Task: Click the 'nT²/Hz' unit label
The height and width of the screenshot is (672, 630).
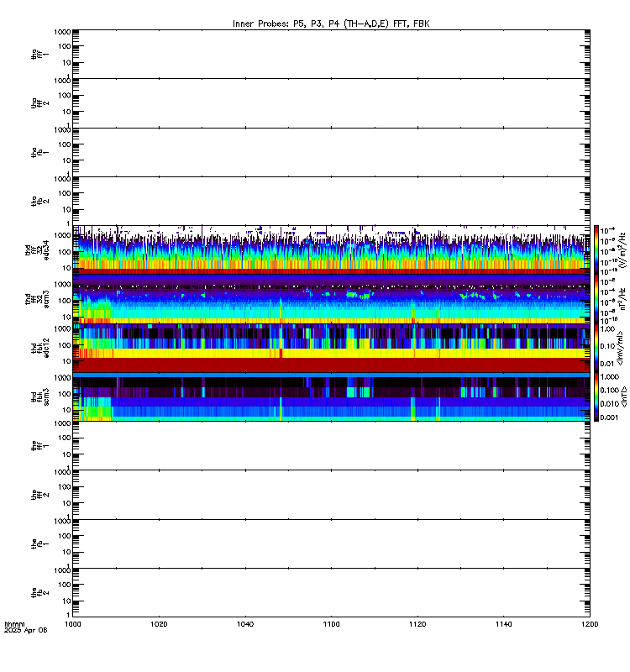Action: [x=622, y=299]
